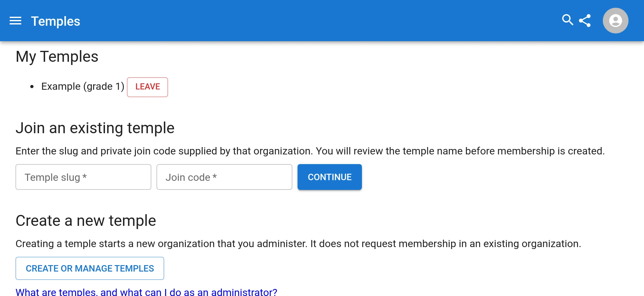The image size is (644, 296).
Task: Click the 'Creating a temple starts' description
Action: tap(298, 244)
